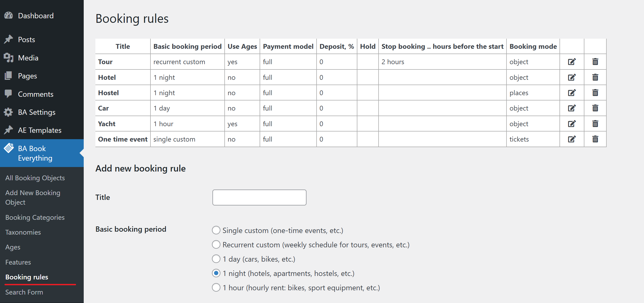This screenshot has height=303, width=644.
Task: Select Single custom booking period
Action: pyautogui.click(x=216, y=230)
